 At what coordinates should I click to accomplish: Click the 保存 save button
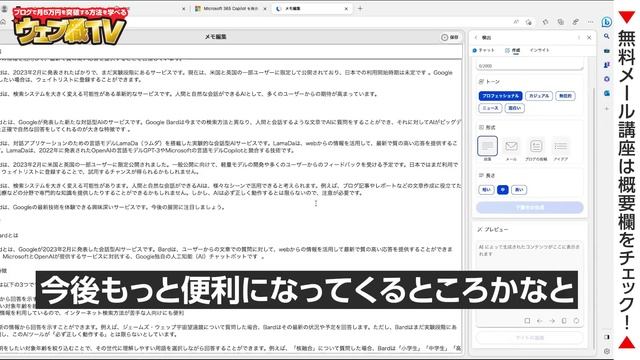(x=450, y=37)
